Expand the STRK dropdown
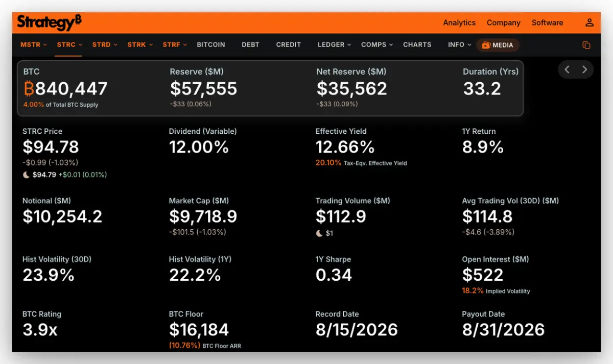 point(140,45)
